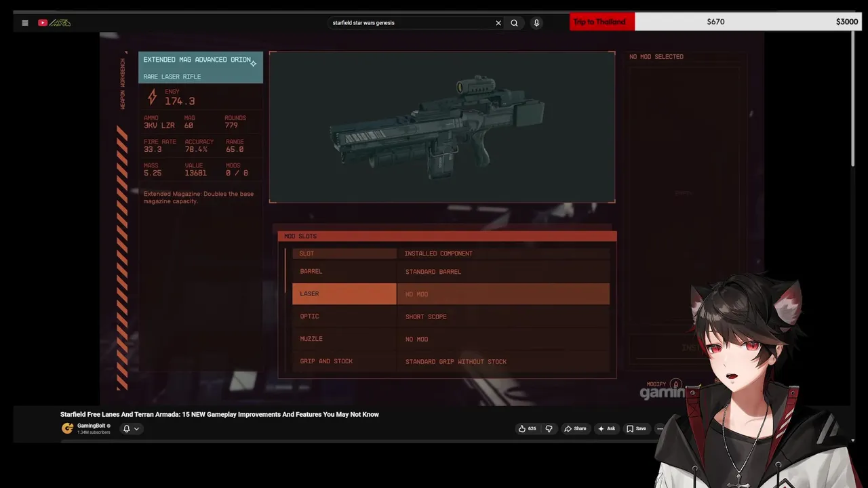Click the rifle preview image
Screen dimensions: 868x488
coord(442,127)
